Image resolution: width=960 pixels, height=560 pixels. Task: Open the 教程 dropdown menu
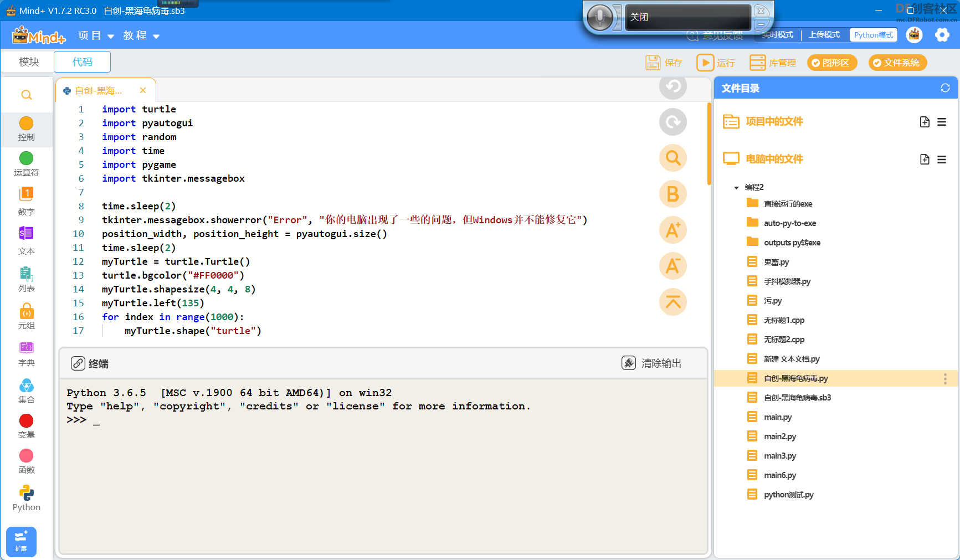pos(141,35)
